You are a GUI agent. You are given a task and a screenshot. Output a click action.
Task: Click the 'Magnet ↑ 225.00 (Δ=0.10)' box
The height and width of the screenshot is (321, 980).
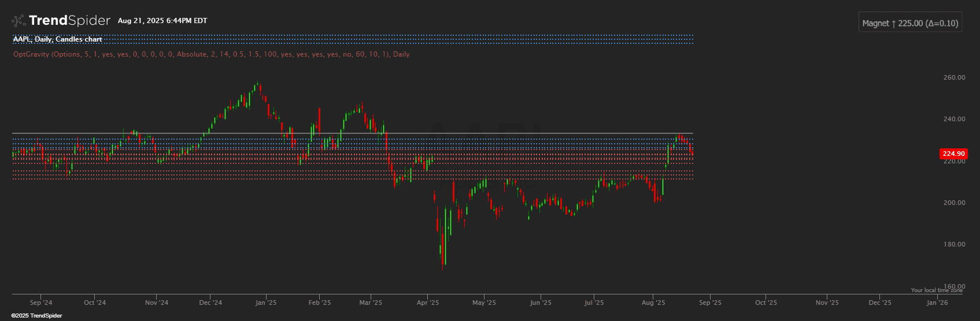click(910, 23)
